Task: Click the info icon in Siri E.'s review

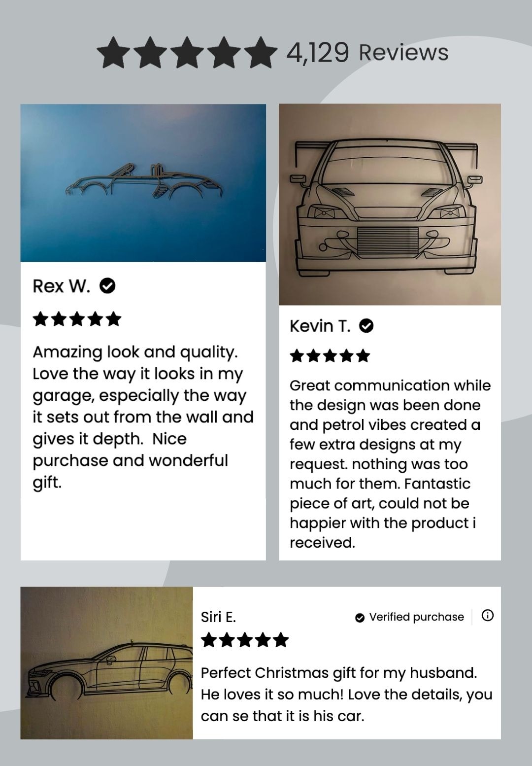Action: [488, 615]
